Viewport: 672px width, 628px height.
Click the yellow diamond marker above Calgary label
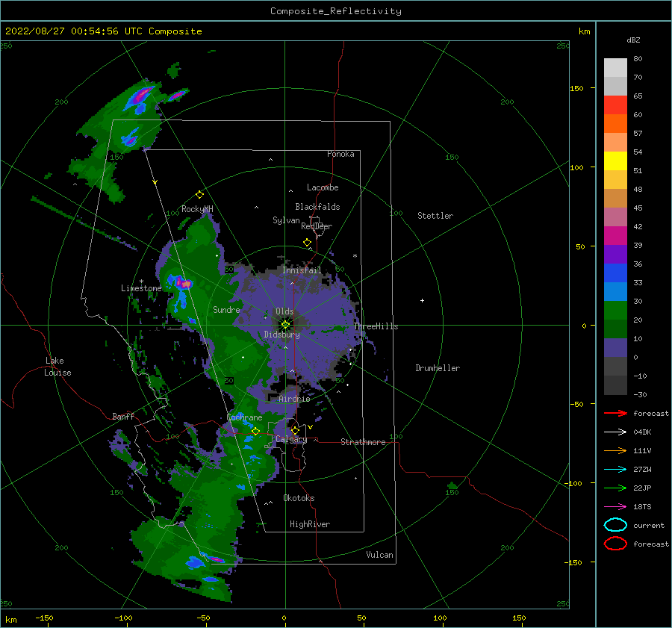[295, 430]
